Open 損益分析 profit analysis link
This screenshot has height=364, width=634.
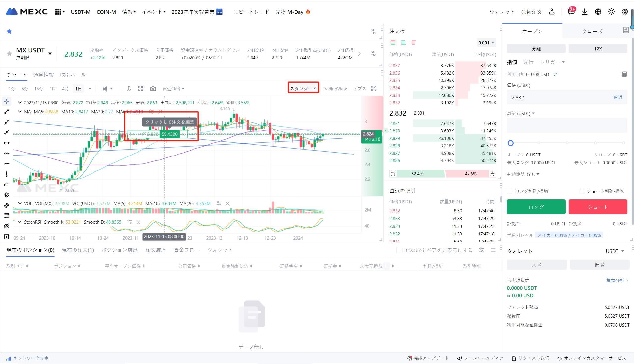tap(616, 280)
